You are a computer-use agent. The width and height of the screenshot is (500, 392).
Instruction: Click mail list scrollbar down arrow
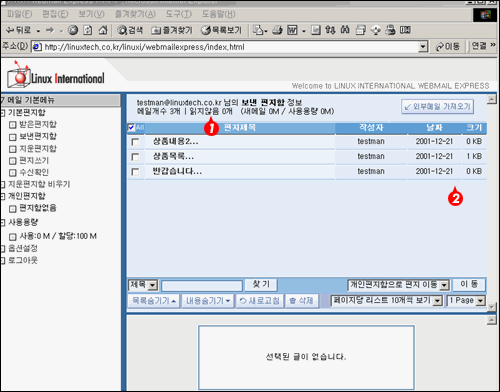[491, 307]
